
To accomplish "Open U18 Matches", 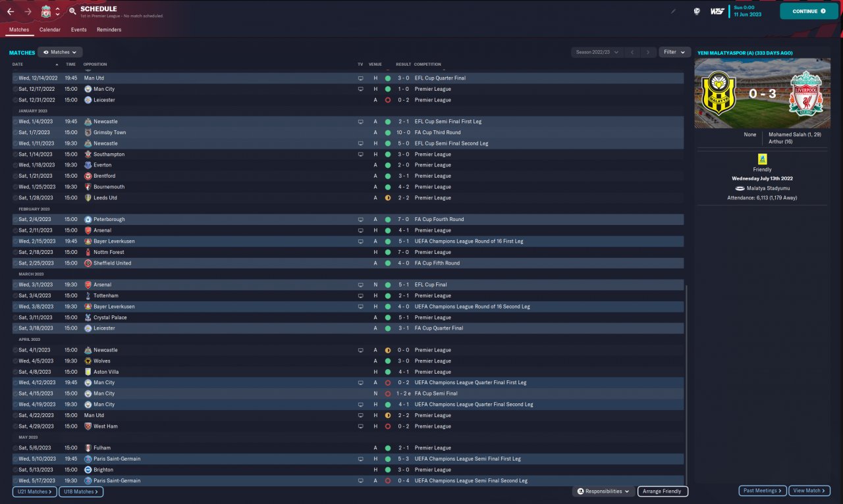I will tap(81, 491).
